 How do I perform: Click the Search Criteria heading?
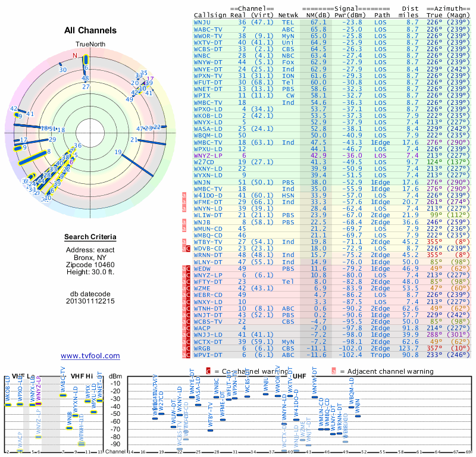coord(90,237)
